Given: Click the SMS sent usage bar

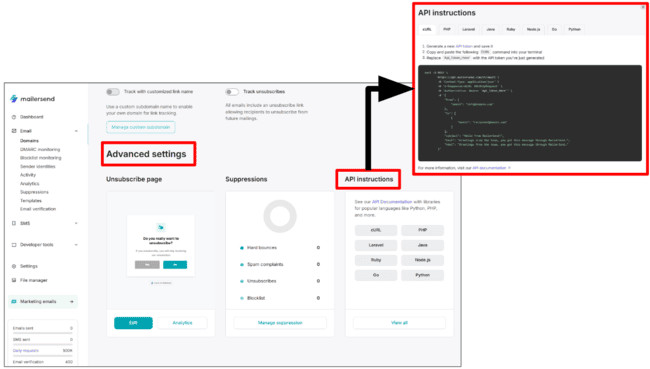Looking at the screenshot, I should click(x=42, y=344).
